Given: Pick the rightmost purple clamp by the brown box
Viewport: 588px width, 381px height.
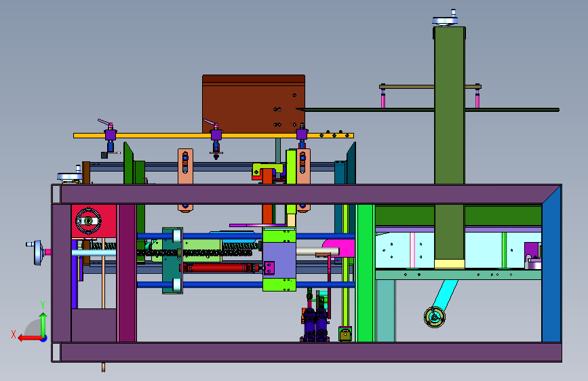Looking at the screenshot, I should 302,134.
